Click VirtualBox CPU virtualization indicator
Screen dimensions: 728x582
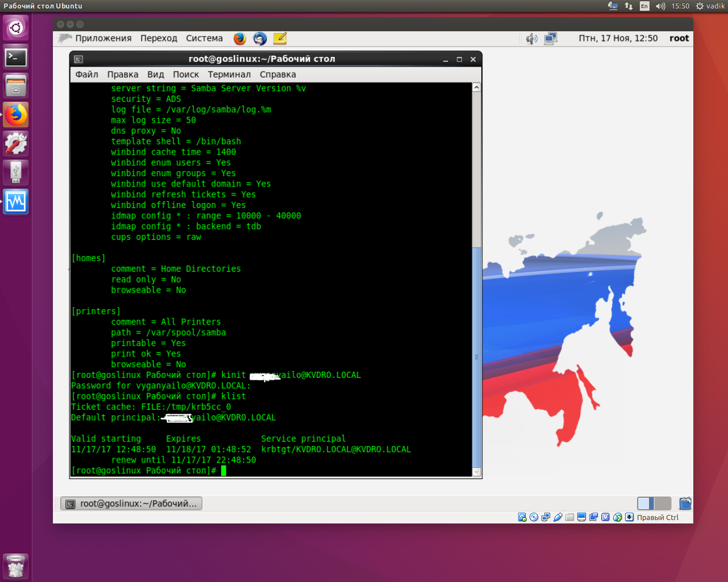click(606, 517)
